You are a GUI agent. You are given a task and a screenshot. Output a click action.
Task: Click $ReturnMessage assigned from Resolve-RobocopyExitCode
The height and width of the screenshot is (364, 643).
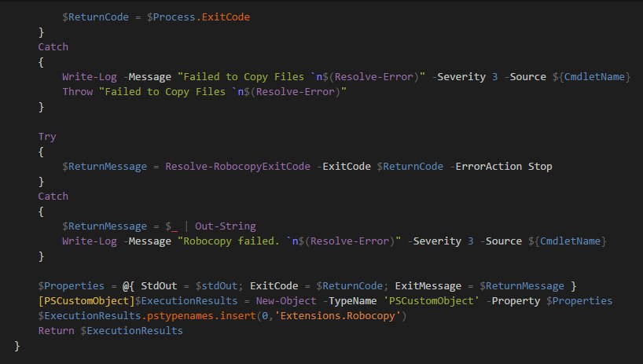(x=105, y=166)
